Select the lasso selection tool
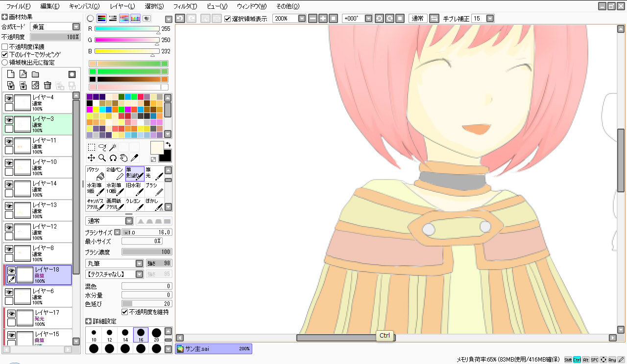627x364 pixels. (x=102, y=147)
